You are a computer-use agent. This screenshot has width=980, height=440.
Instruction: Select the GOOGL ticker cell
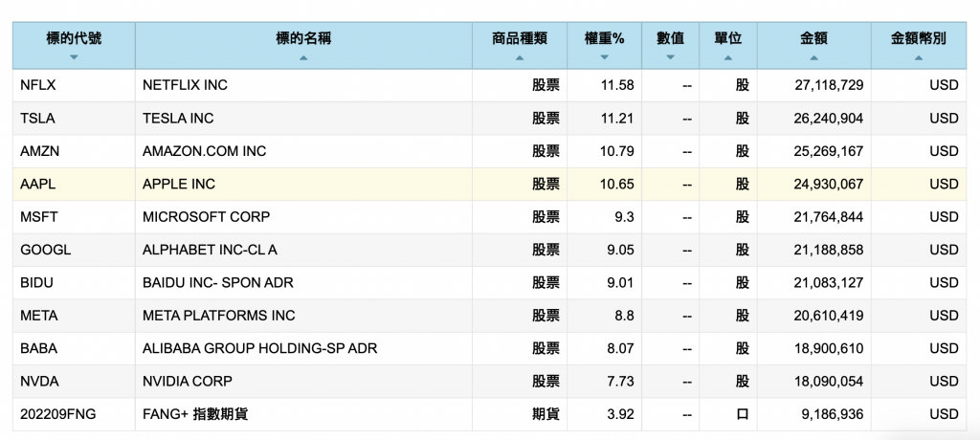(74, 250)
